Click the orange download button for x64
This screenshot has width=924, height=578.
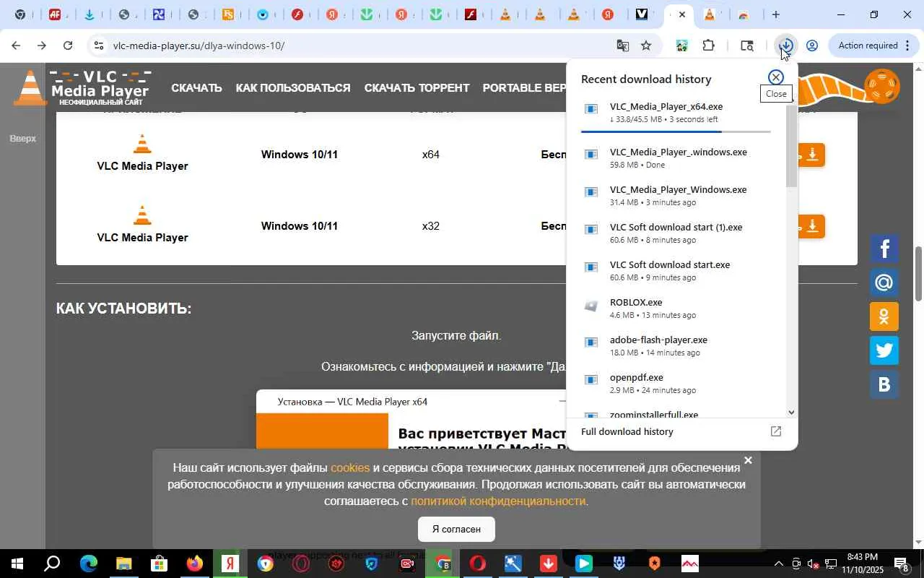pyautogui.click(x=811, y=155)
